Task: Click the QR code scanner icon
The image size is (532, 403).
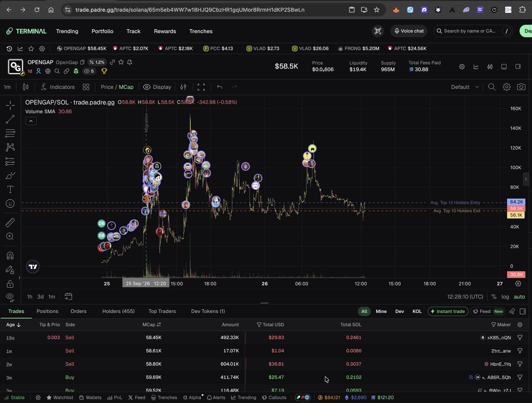Action: [x=378, y=31]
